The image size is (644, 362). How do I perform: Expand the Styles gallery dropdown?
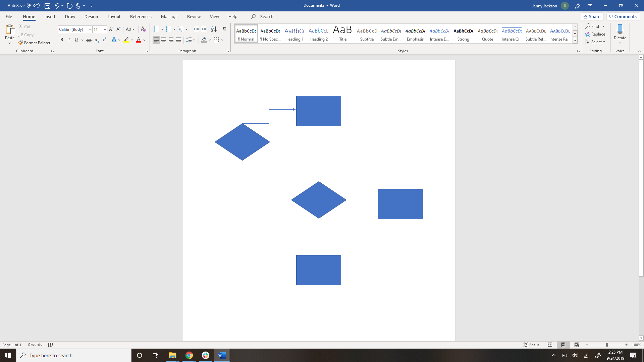click(x=575, y=40)
